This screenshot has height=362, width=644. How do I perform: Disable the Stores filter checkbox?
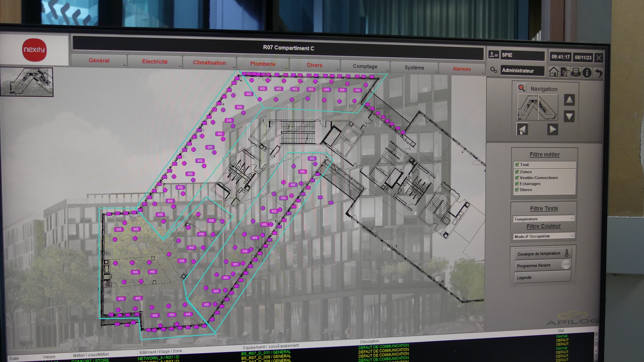[x=517, y=190]
